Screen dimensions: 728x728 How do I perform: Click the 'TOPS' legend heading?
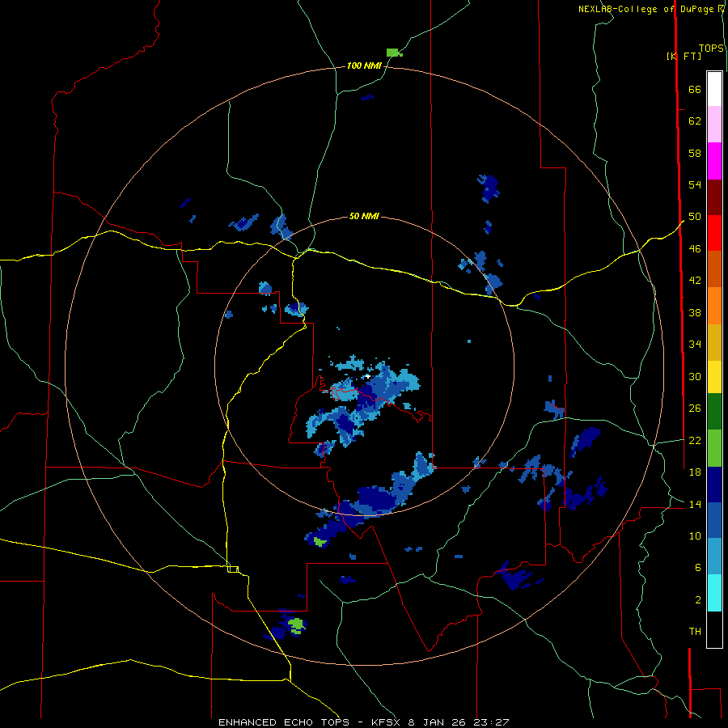tap(711, 49)
